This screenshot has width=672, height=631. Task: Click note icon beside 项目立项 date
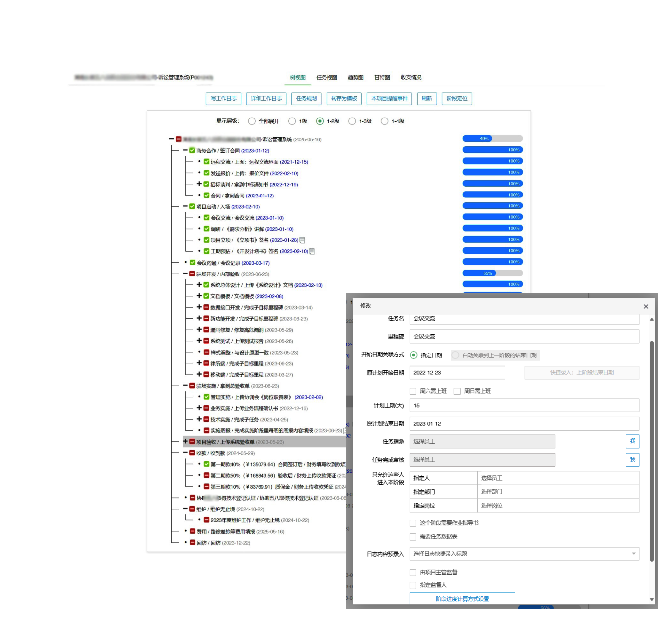click(302, 240)
